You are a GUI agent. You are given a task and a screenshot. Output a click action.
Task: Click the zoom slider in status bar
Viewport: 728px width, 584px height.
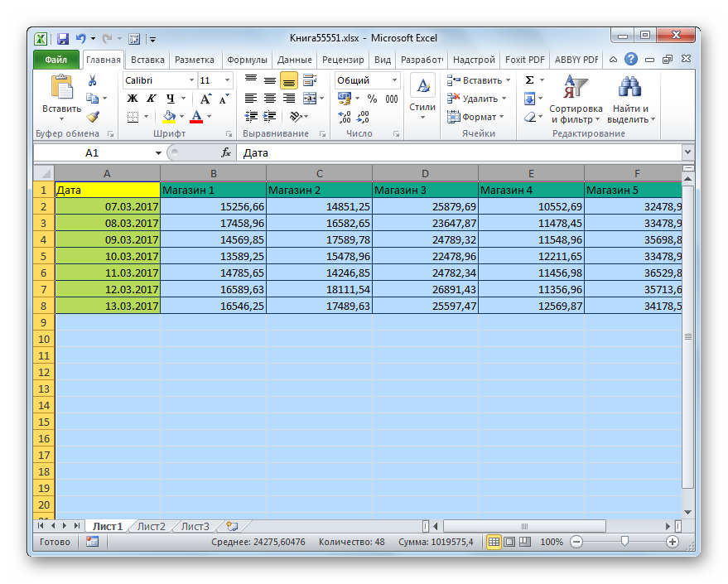click(624, 542)
